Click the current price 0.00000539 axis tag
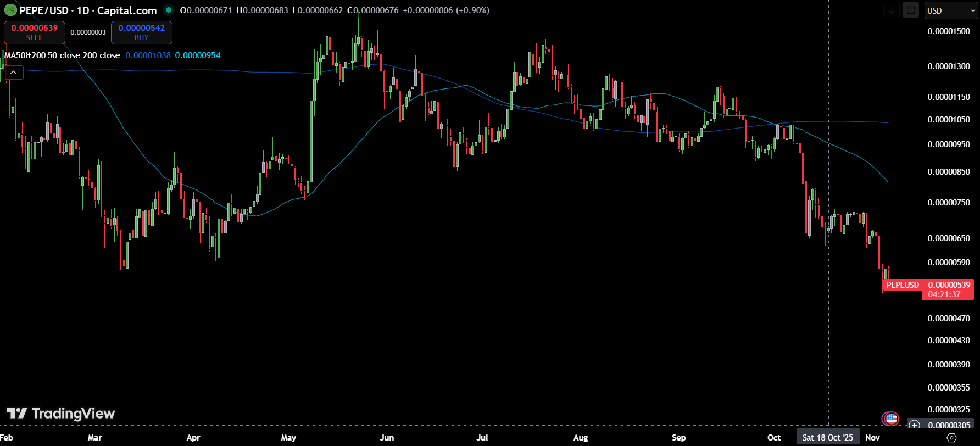 (949, 289)
